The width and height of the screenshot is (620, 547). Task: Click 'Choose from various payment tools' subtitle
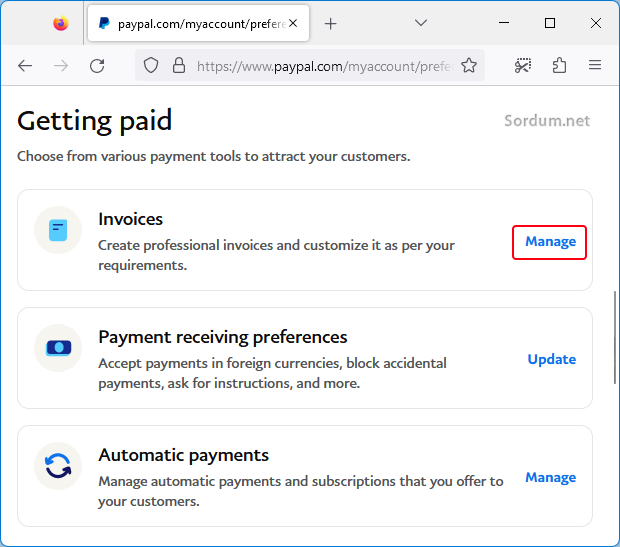point(214,157)
